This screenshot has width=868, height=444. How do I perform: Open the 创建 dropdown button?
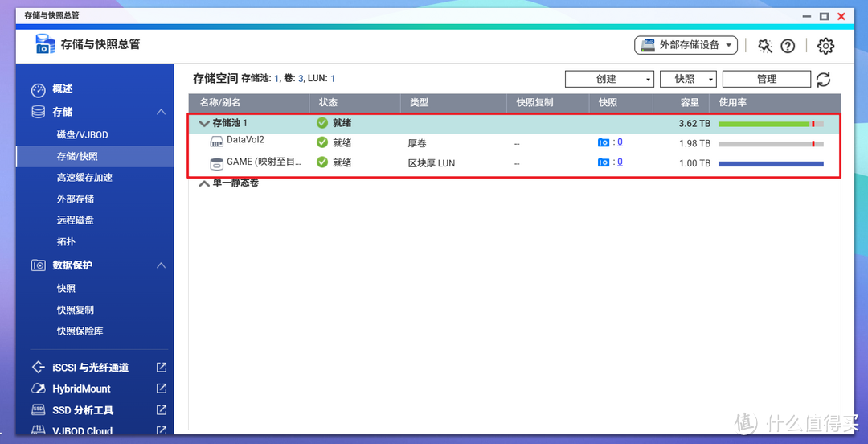(609, 80)
